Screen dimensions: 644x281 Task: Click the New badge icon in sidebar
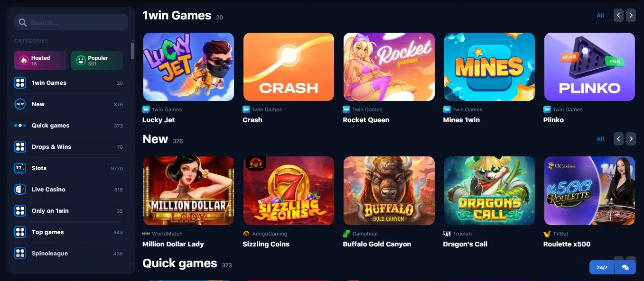20,104
